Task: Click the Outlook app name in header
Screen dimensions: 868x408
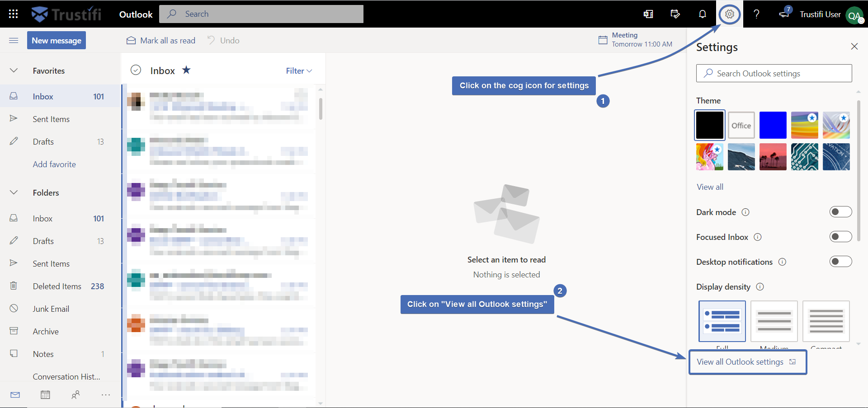Action: pos(136,14)
